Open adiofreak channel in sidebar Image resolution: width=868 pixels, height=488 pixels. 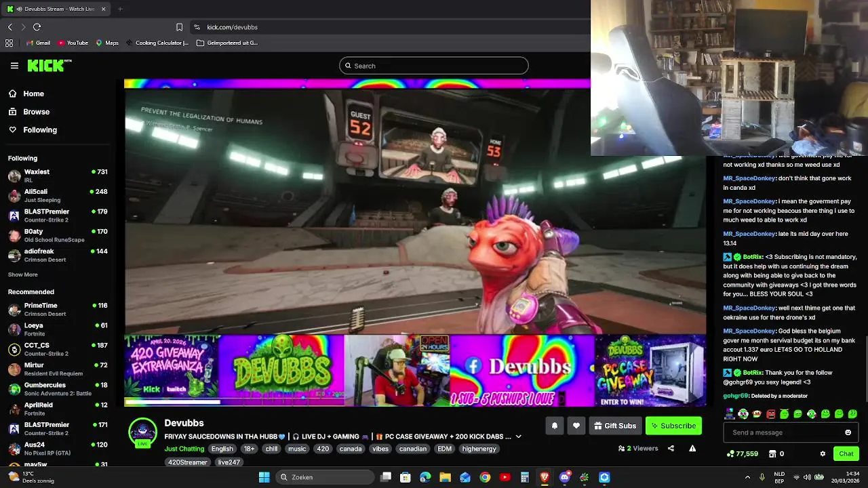58,255
